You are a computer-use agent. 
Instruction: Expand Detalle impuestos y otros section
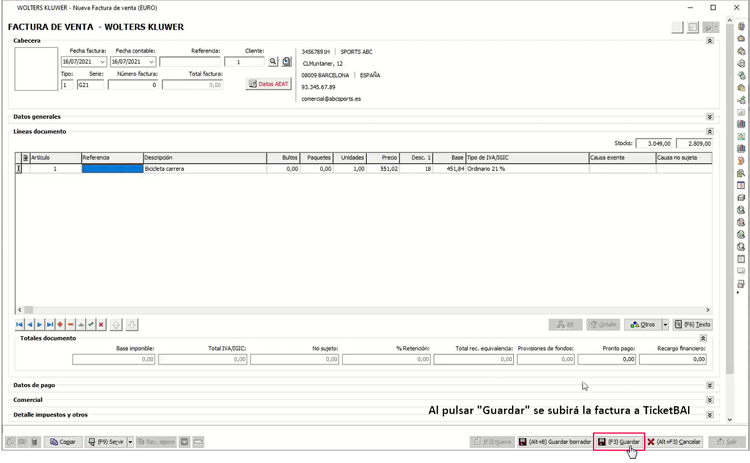710,415
